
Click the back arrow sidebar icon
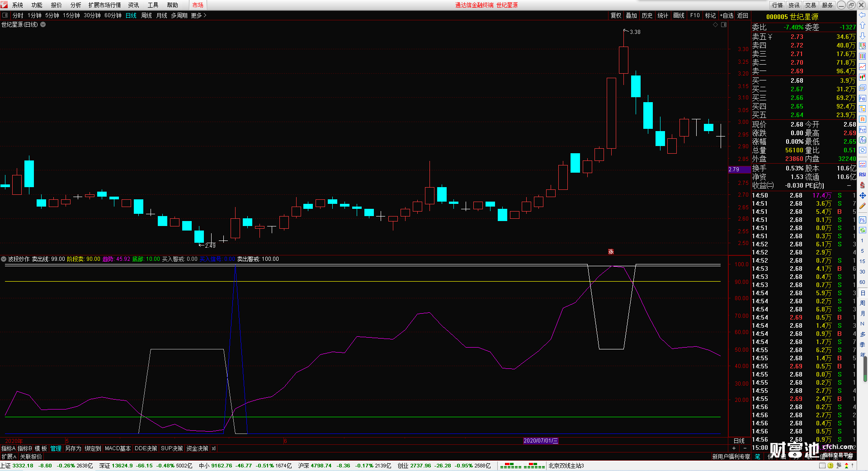point(863,15)
